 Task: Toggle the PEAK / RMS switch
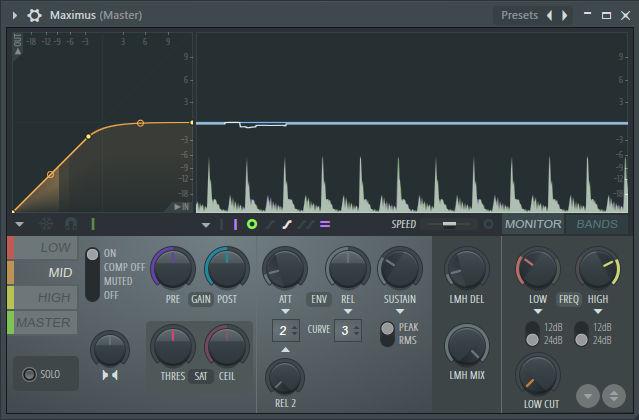(387, 334)
